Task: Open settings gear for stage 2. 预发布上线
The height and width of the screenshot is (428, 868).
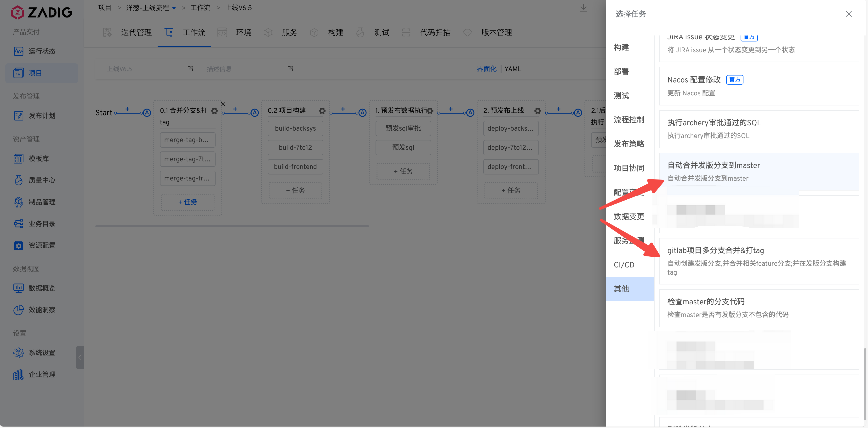Action: pyautogui.click(x=538, y=111)
